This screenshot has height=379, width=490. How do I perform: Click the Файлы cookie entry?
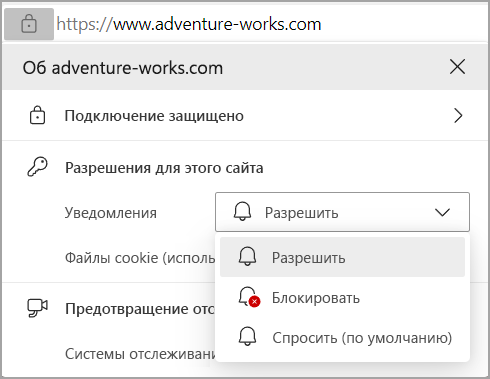(x=140, y=258)
